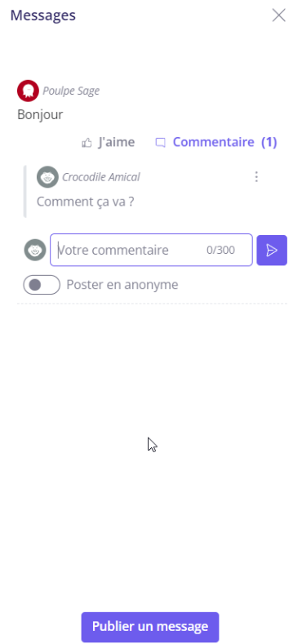
Task: Click the 'Poster en anonyme' label text
Action: (x=122, y=285)
